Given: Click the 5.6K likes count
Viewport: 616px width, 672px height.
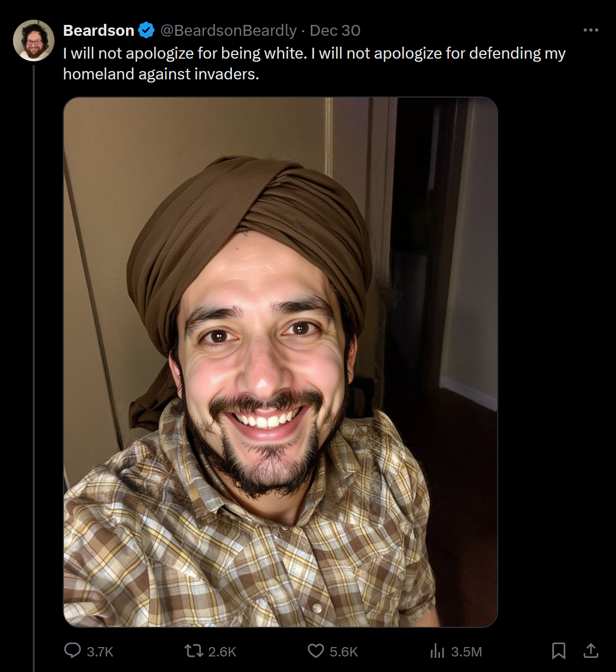Looking at the screenshot, I should click(344, 652).
